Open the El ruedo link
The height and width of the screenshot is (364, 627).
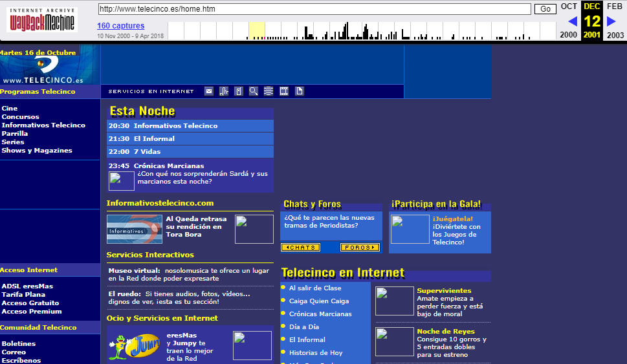(x=125, y=294)
